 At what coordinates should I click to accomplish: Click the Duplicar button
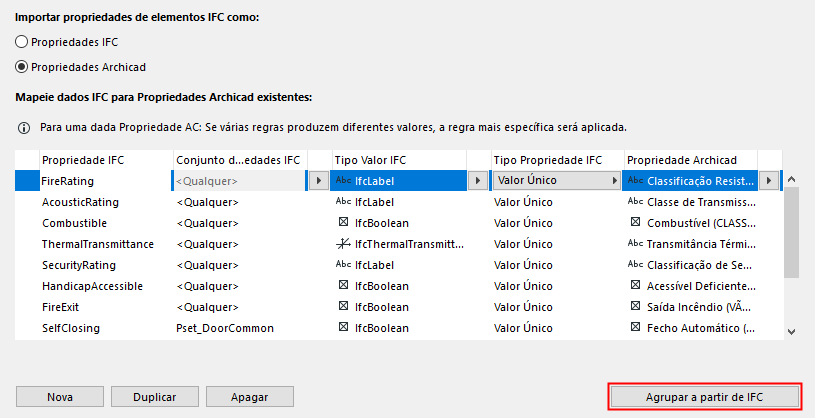[162, 397]
